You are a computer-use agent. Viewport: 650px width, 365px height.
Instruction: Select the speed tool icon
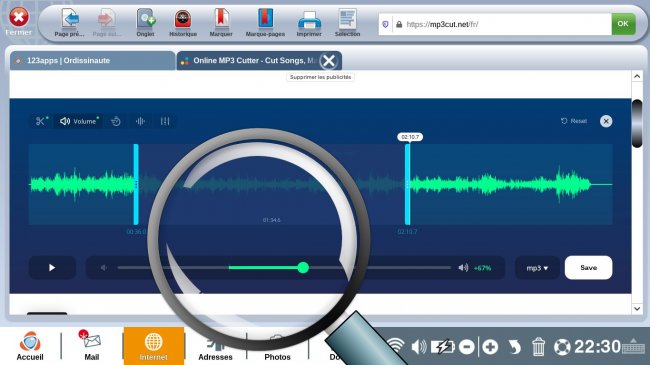116,121
